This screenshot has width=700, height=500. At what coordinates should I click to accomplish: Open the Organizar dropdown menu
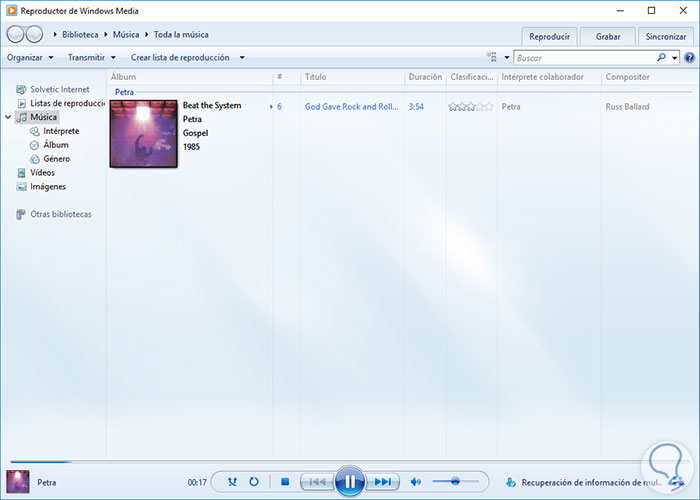[30, 58]
